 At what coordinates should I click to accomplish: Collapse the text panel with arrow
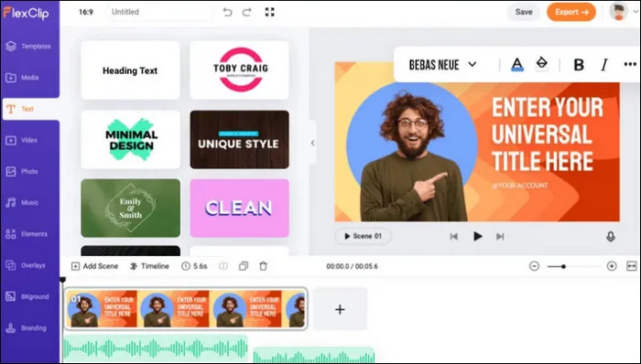click(x=313, y=143)
